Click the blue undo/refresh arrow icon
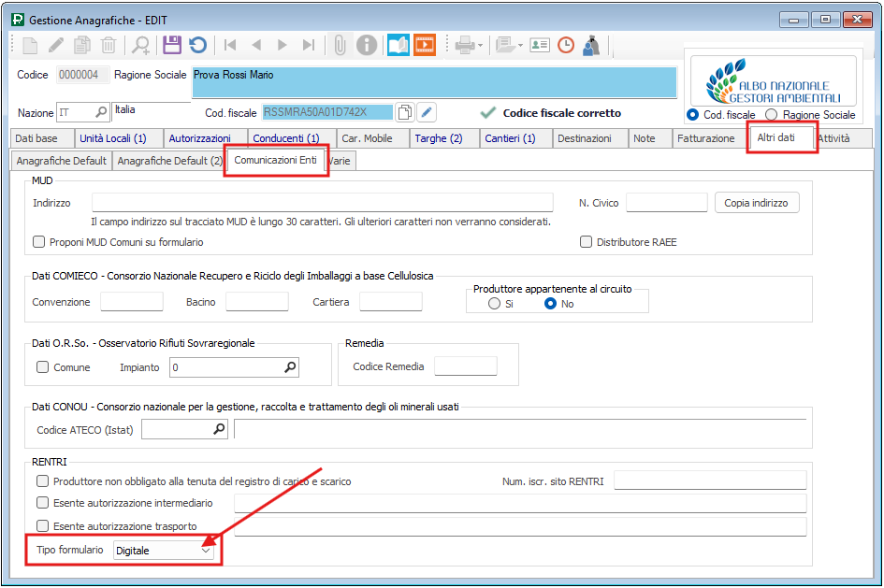884x588 pixels. (197, 44)
